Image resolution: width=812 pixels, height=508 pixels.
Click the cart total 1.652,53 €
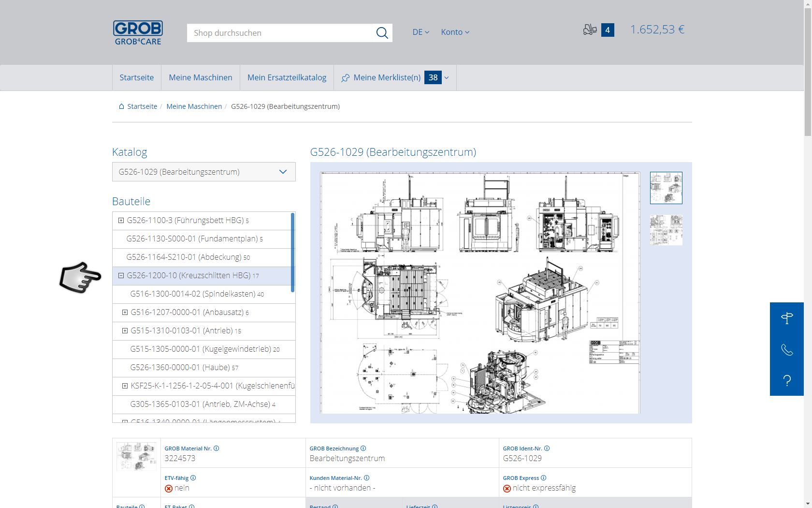657,30
